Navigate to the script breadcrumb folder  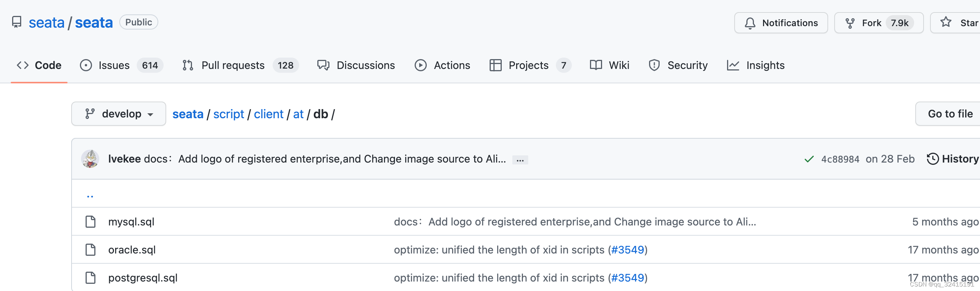tap(228, 114)
